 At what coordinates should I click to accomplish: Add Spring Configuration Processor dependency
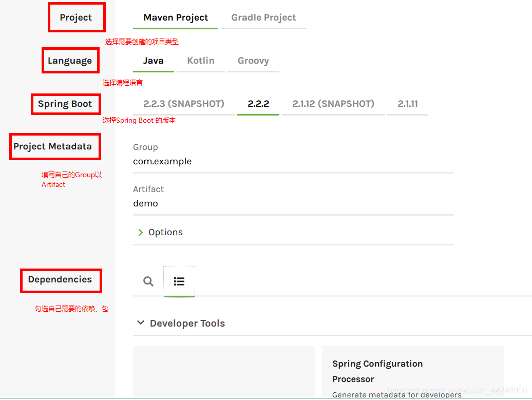click(x=413, y=372)
